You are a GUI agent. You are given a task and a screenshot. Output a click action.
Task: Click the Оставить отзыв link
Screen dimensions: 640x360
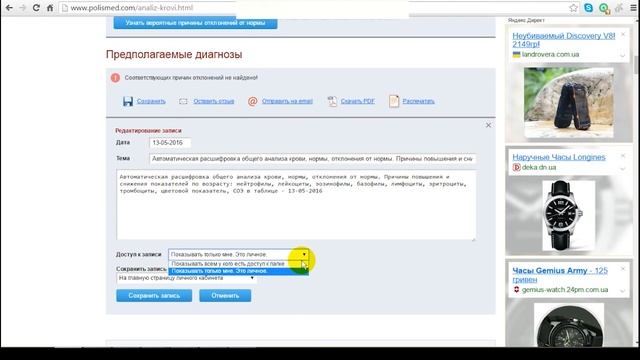point(213,101)
